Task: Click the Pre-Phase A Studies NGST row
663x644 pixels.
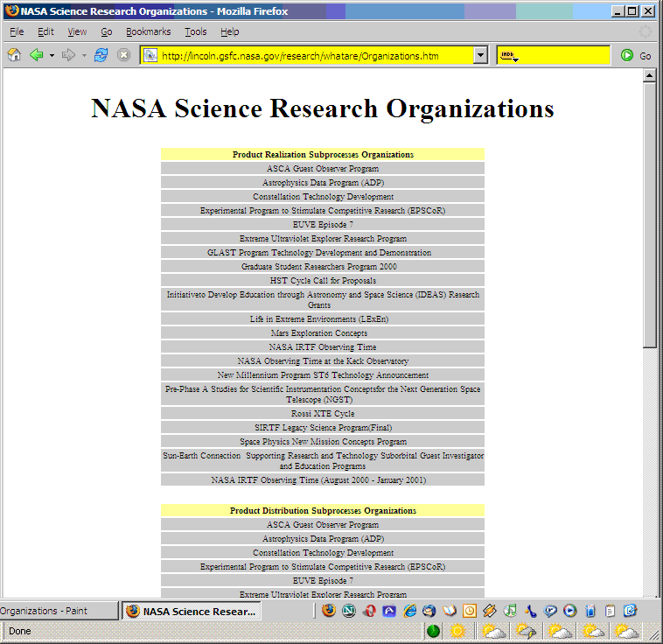Action: 323,394
